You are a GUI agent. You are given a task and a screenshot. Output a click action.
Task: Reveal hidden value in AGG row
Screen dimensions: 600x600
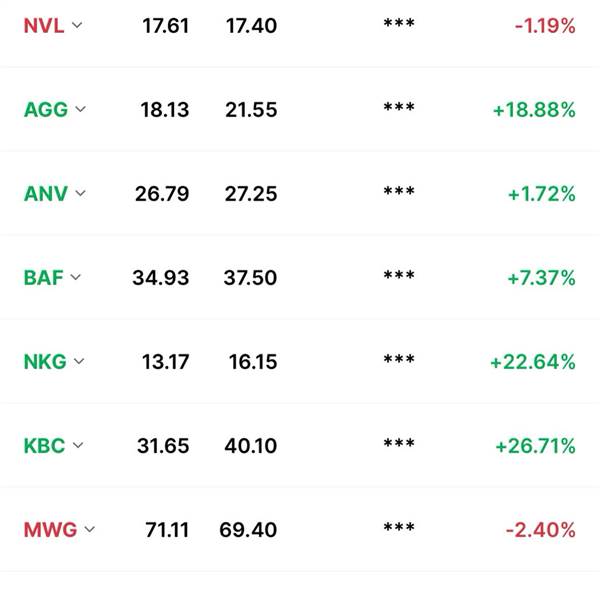tap(399, 108)
